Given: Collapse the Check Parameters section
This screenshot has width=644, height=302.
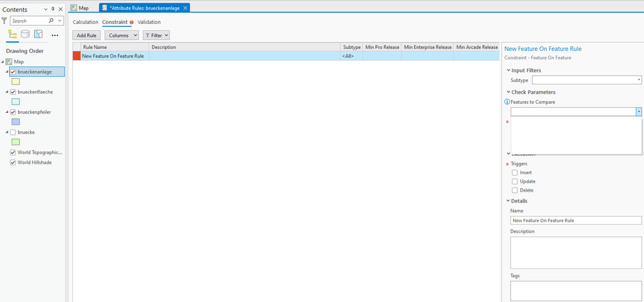Looking at the screenshot, I should coord(509,92).
